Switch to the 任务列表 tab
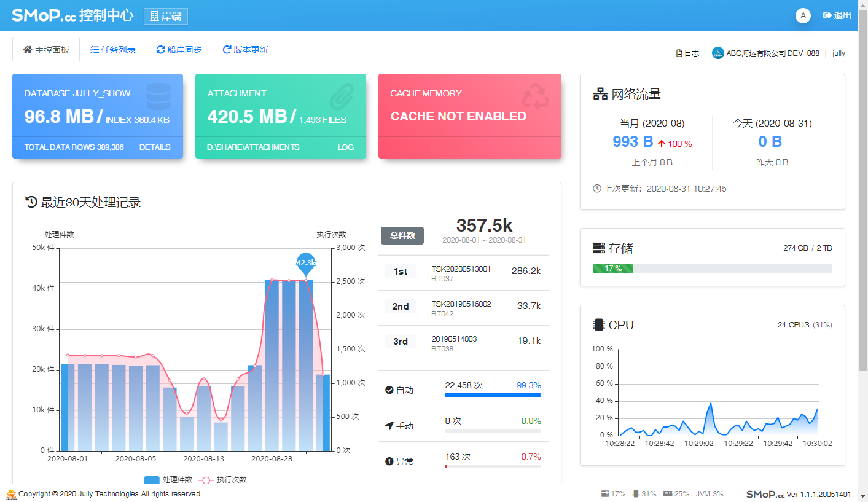 [x=113, y=50]
